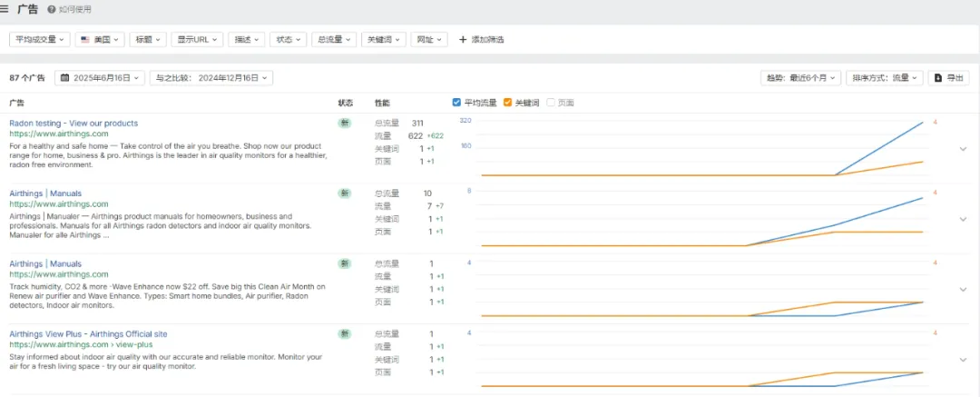
Task: Open the 总流量 filter dropdown
Action: coord(334,39)
